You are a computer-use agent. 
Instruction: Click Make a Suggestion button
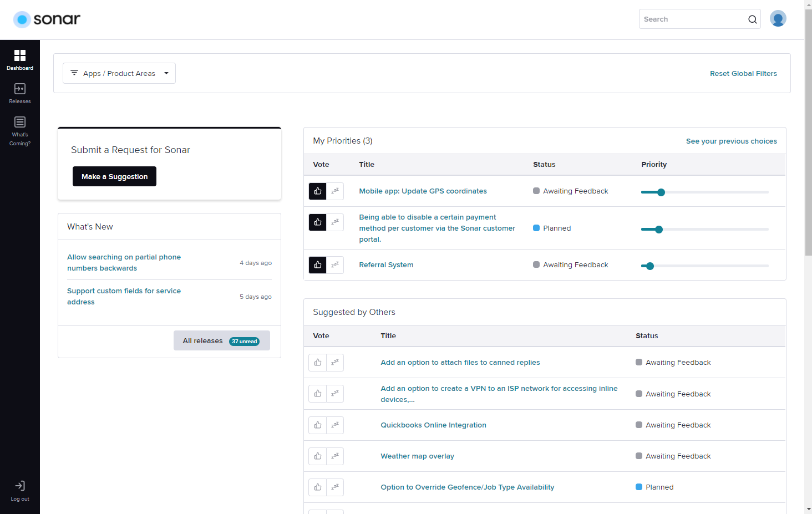pyautogui.click(x=114, y=176)
